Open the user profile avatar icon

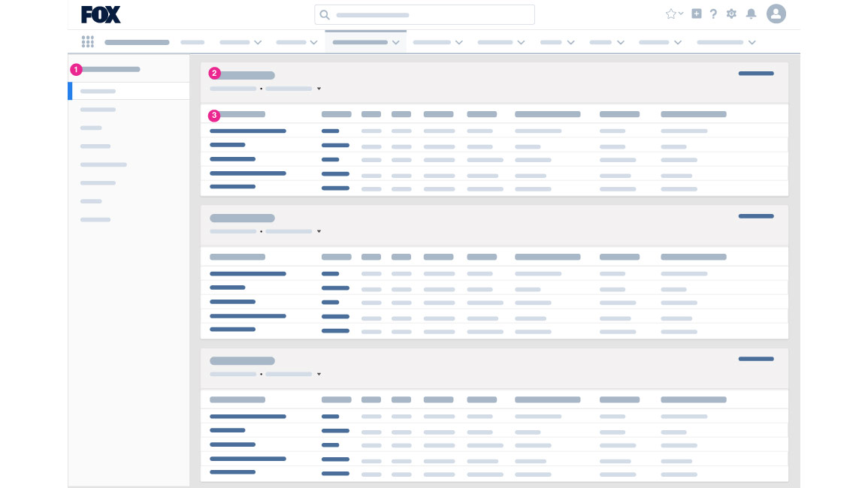[x=776, y=14]
